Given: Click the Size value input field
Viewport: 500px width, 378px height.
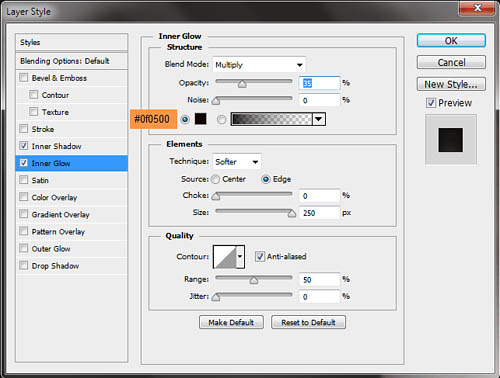Looking at the screenshot, I should (319, 213).
